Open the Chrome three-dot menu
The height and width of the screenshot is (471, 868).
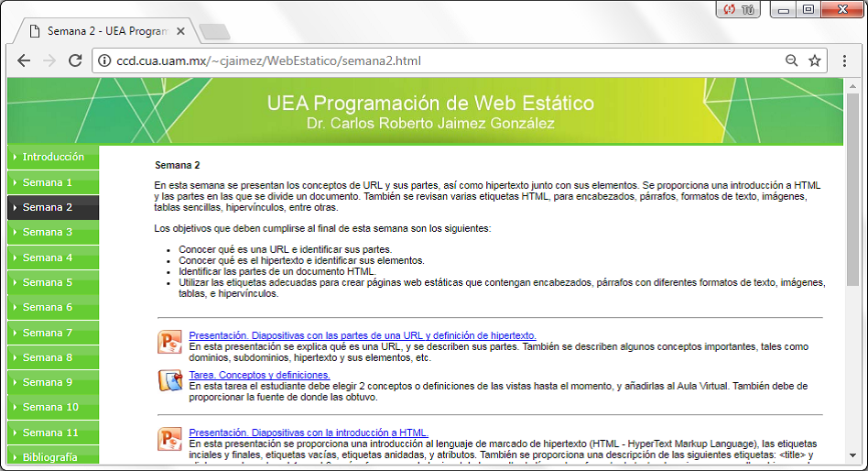coord(844,61)
